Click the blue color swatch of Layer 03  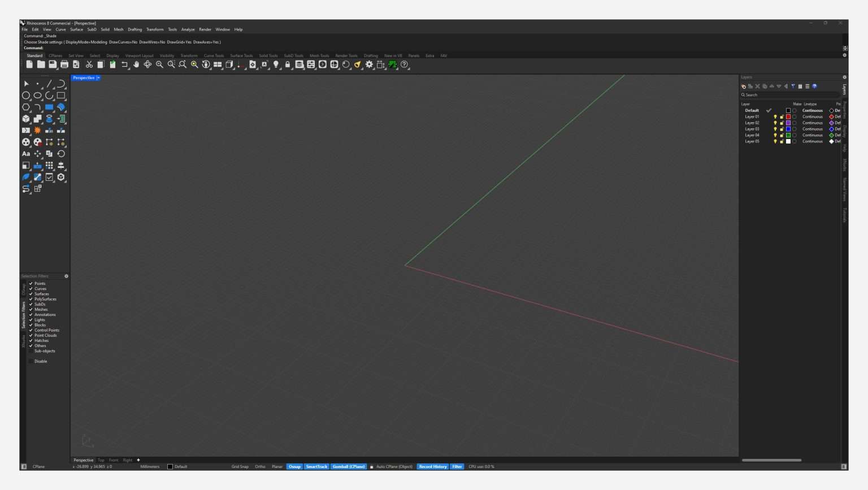(x=788, y=129)
